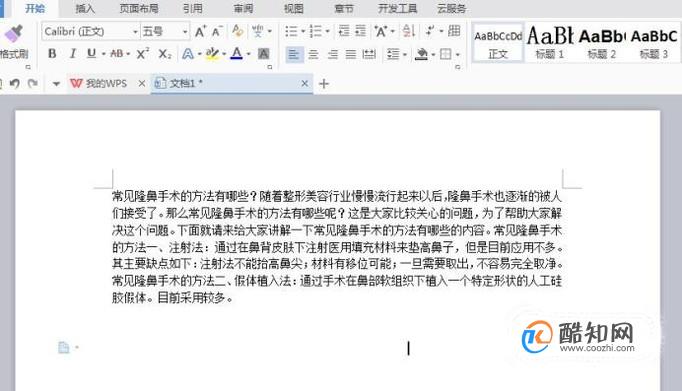The height and width of the screenshot is (391, 682).
Task: Increase font size with the larger A icon
Action: (200, 31)
